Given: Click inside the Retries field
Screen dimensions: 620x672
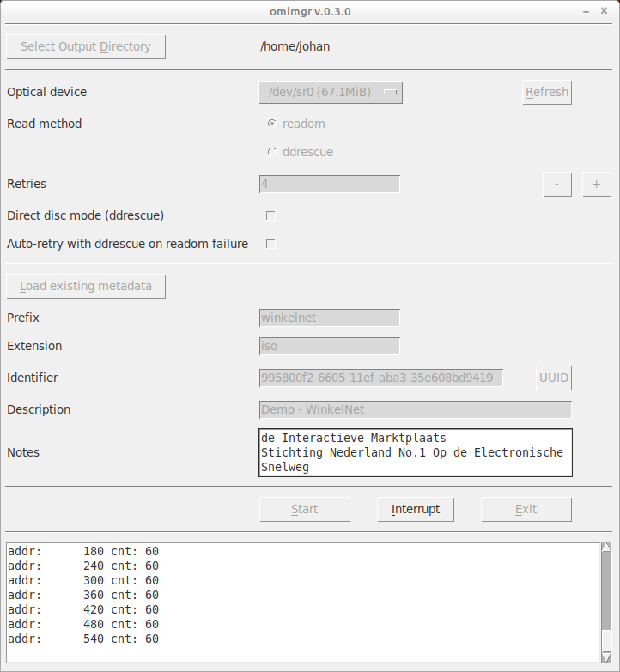Looking at the screenshot, I should click(329, 184).
